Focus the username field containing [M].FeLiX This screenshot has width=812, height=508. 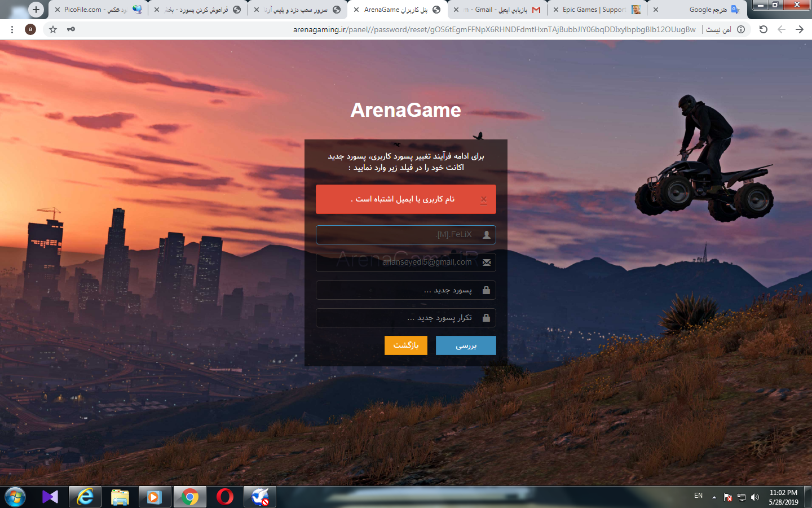[x=406, y=235]
